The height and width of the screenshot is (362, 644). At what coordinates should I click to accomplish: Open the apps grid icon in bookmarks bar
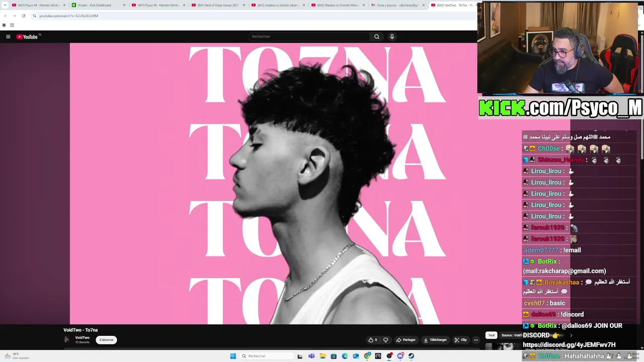point(12,25)
